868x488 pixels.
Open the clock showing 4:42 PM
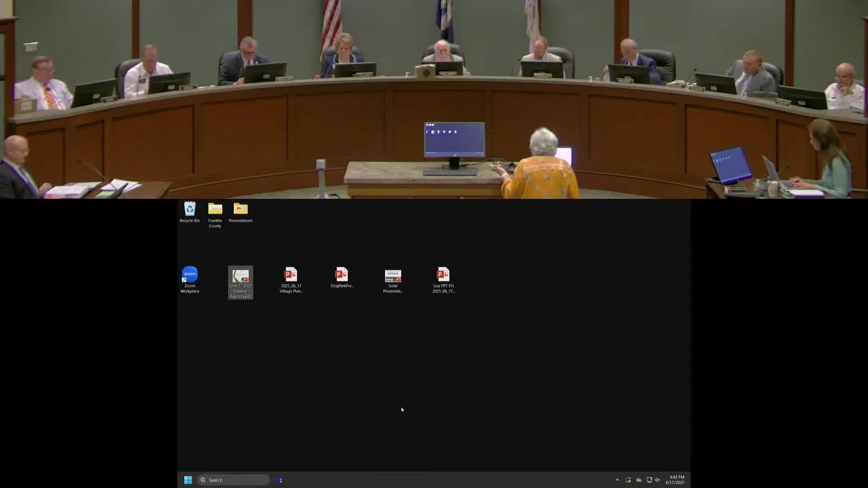click(675, 480)
